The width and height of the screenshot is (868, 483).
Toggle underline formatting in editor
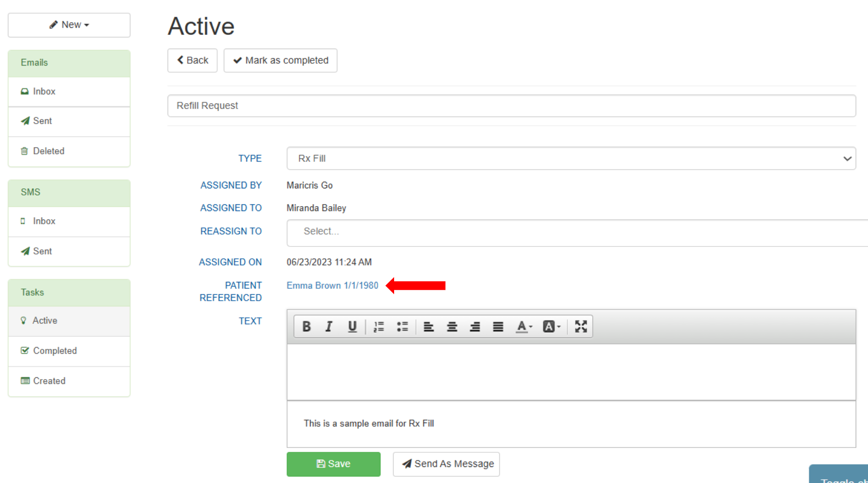pos(352,326)
